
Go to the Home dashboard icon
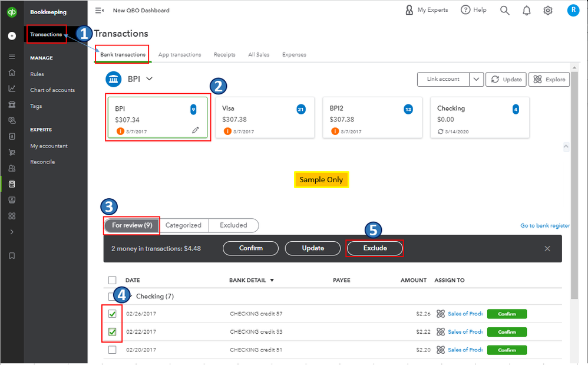(x=12, y=73)
